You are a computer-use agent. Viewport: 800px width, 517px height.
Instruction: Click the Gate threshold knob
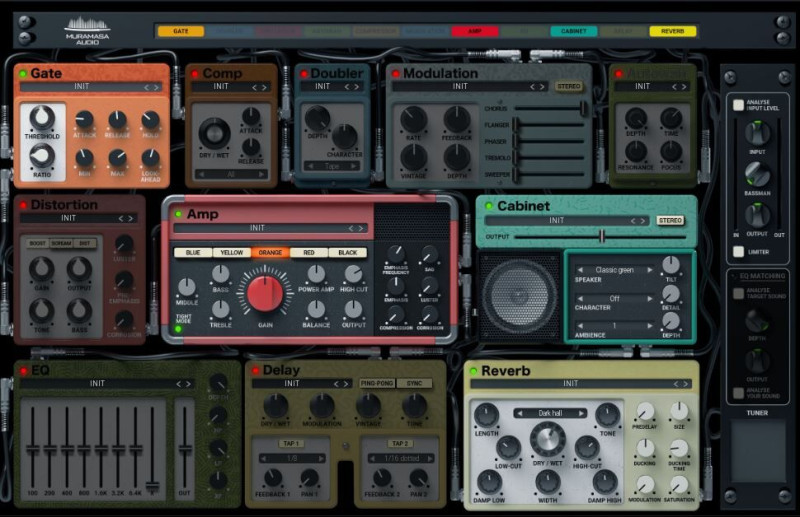(x=42, y=118)
